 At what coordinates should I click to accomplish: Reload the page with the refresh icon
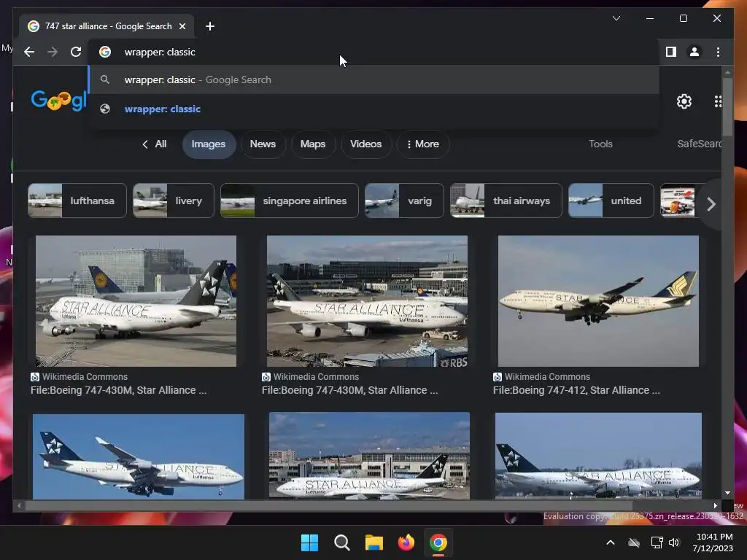coord(76,52)
